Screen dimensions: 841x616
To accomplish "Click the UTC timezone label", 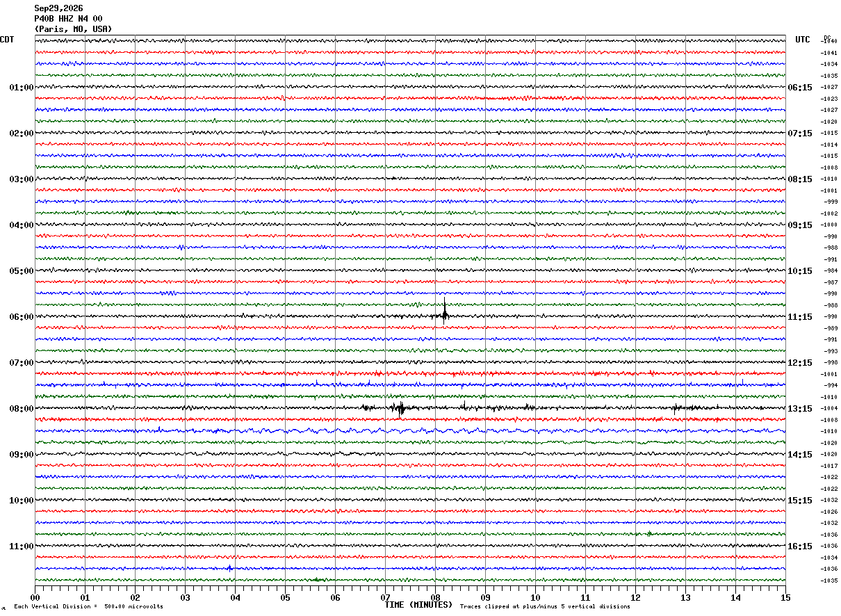I will pos(803,40).
